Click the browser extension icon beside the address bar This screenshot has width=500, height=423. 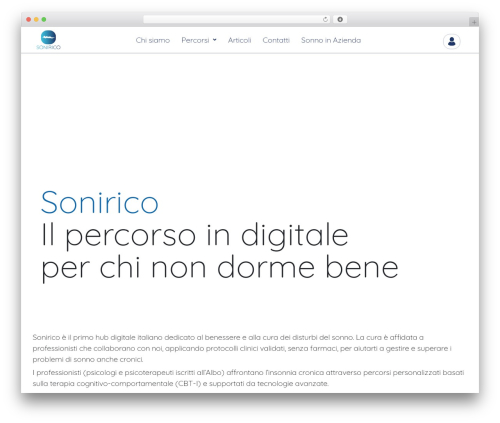[340, 20]
